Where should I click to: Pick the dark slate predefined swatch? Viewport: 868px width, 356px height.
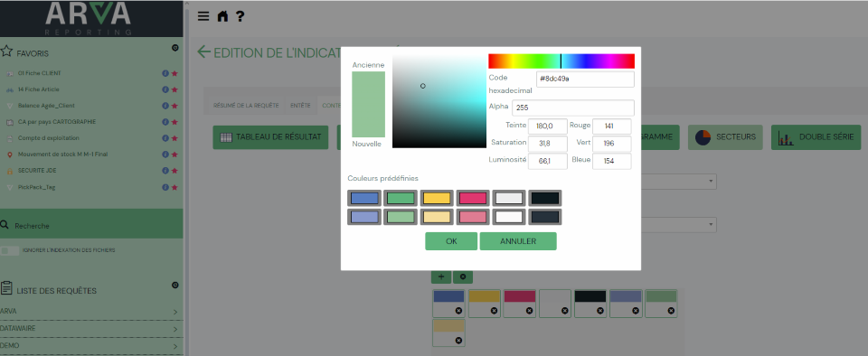(x=545, y=217)
